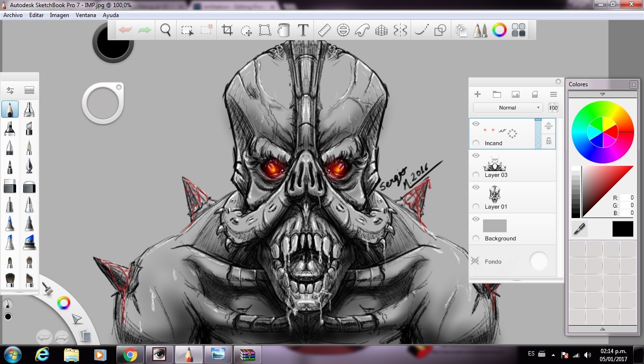
Task: Select the Airbrush in brush palette
Action: coord(29,109)
